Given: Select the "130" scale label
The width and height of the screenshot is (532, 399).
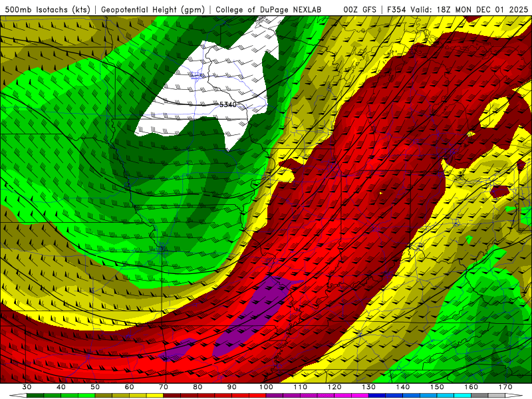Looking at the screenshot, I should 369,387.
